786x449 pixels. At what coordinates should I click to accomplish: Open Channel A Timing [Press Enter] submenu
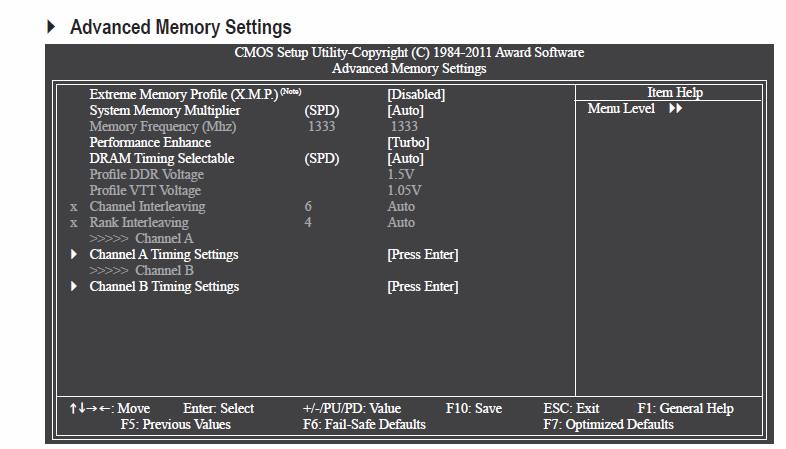pos(423,255)
